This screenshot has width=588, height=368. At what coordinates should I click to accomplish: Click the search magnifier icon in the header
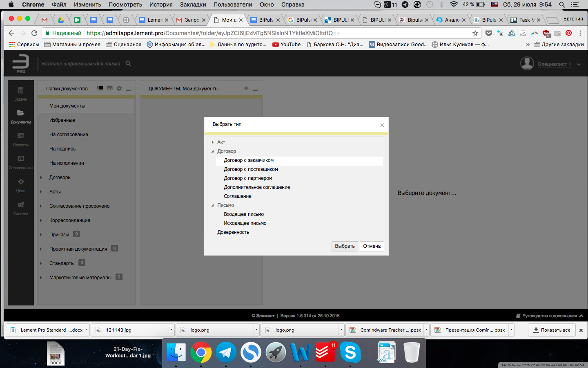[128, 63]
